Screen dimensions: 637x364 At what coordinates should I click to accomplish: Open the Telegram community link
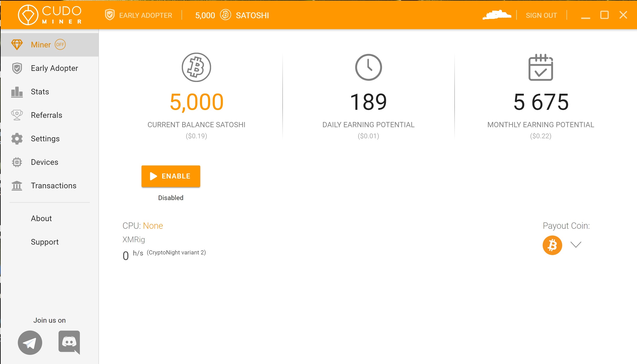[30, 343]
